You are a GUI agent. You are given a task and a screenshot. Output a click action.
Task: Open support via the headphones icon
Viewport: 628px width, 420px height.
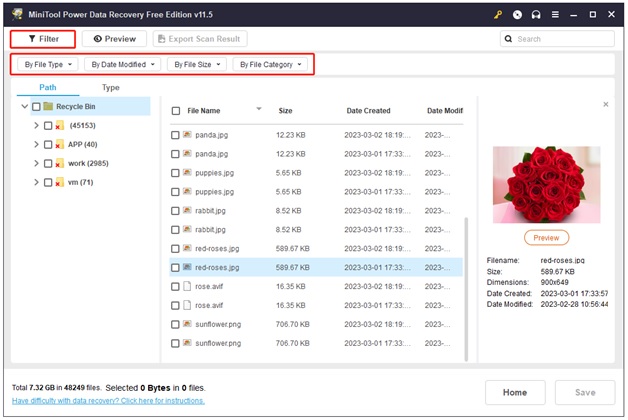pos(536,14)
